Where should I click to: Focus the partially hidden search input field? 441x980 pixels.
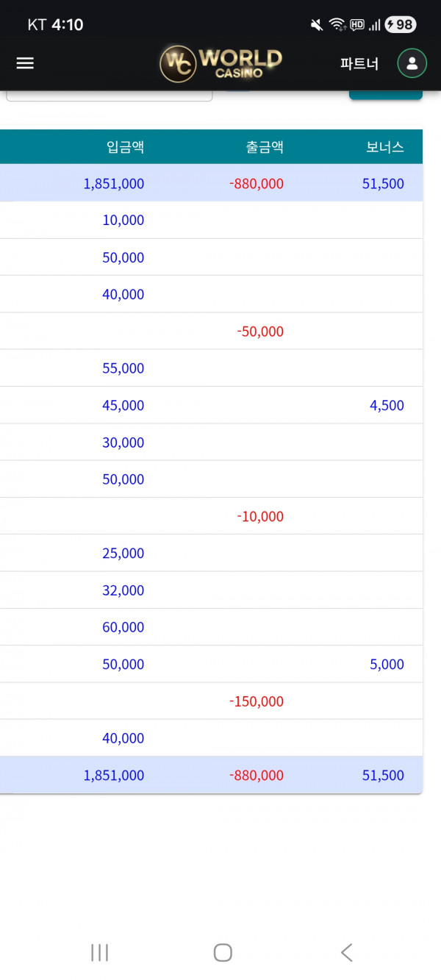[109, 96]
